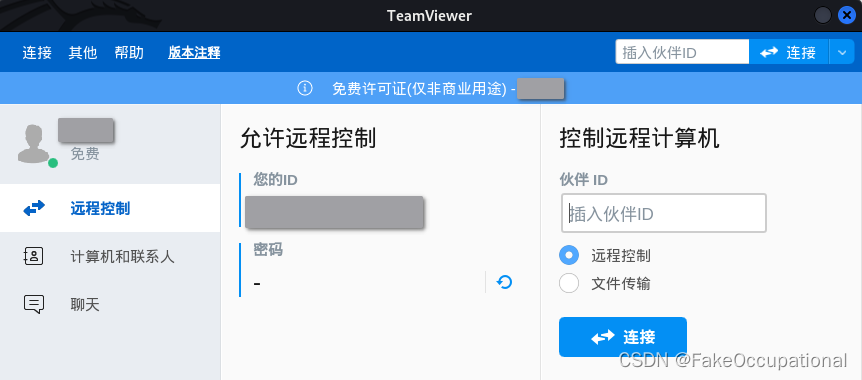
Task: Click the top toolbar 连接 button
Action: (788, 52)
